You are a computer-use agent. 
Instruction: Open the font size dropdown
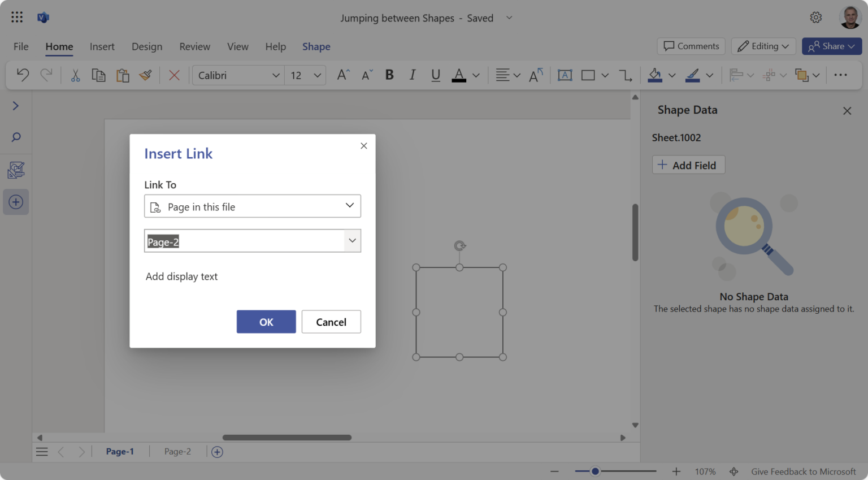point(316,75)
